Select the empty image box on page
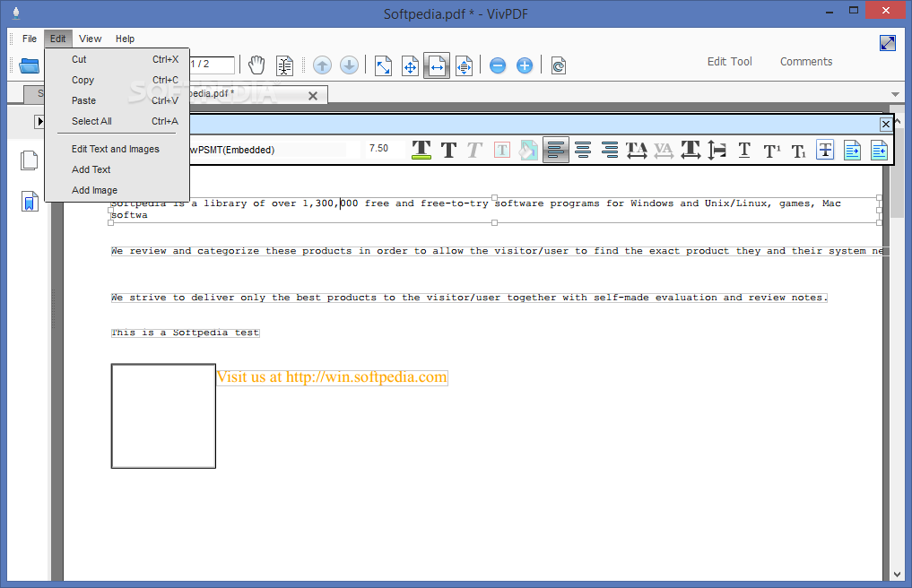Image resolution: width=912 pixels, height=588 pixels. point(163,416)
